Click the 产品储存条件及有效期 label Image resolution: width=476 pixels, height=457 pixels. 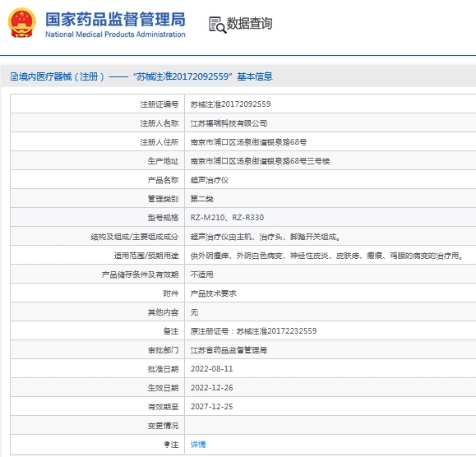click(140, 275)
